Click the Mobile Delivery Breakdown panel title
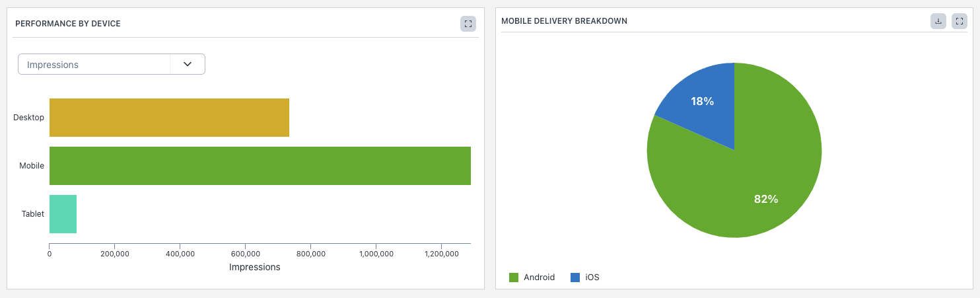The width and height of the screenshot is (980, 298). pyautogui.click(x=564, y=21)
